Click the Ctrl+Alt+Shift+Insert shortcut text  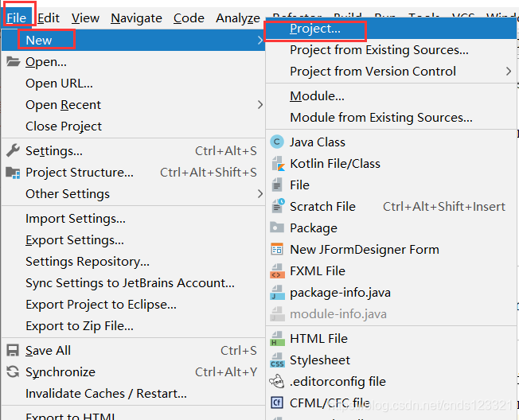pos(444,207)
